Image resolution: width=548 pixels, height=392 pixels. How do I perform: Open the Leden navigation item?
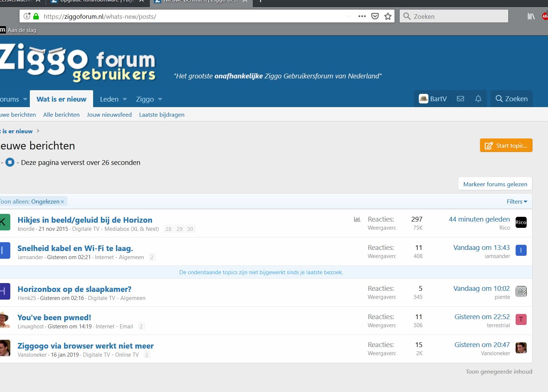109,99
